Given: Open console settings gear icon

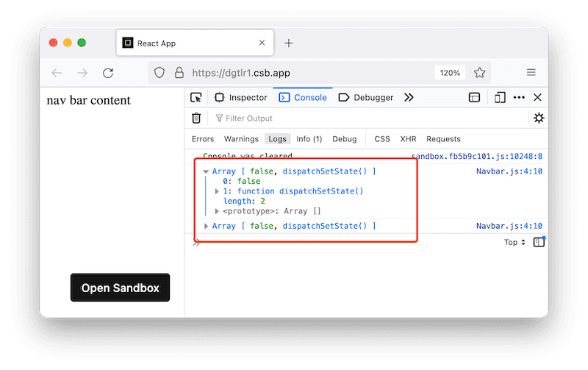Looking at the screenshot, I should pos(539,118).
